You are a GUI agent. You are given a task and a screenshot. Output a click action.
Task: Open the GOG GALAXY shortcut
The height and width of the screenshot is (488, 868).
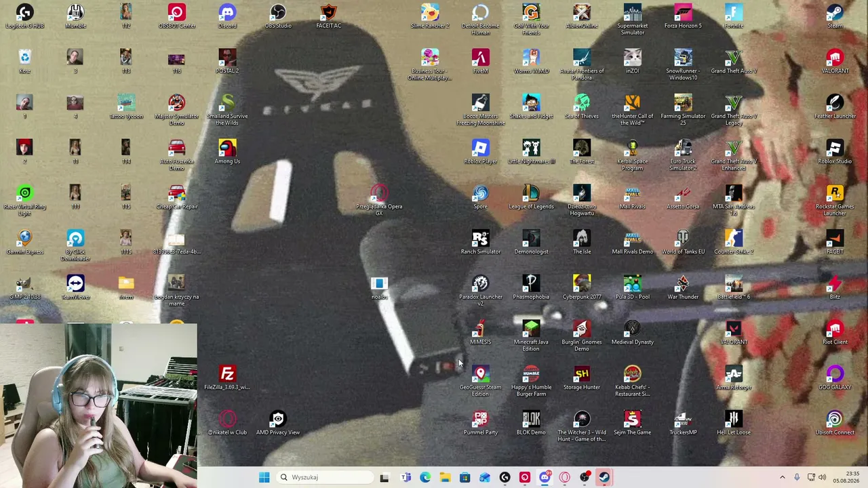click(x=835, y=379)
